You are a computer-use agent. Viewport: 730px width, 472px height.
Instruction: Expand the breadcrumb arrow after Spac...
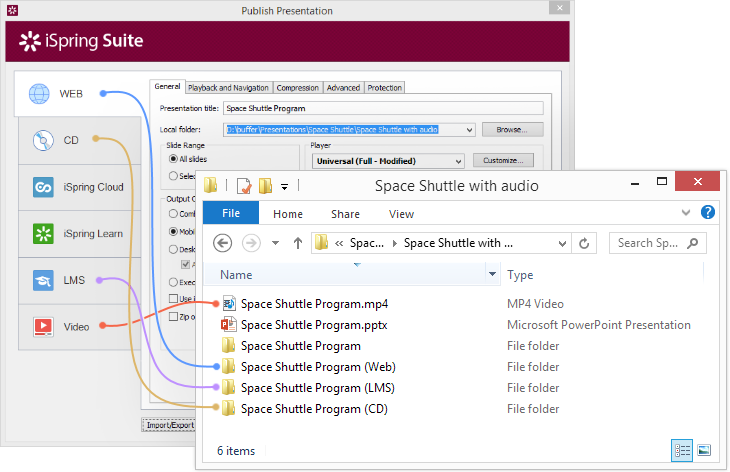tap(395, 243)
